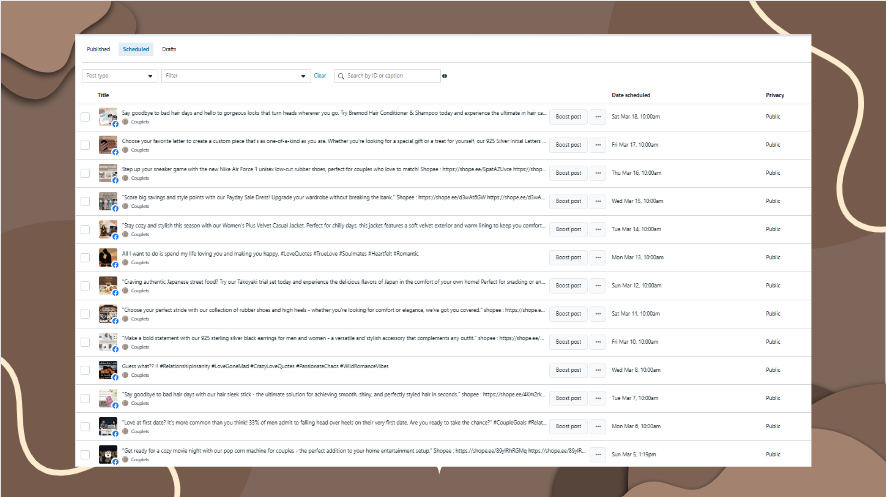Click the magnifier icon in Search by ID field
This screenshot has width=886, height=497.
[x=341, y=76]
